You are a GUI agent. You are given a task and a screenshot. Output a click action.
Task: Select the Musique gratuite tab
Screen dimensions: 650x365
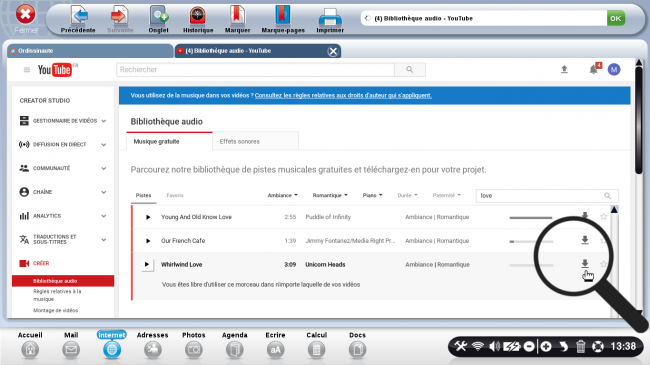[169, 141]
